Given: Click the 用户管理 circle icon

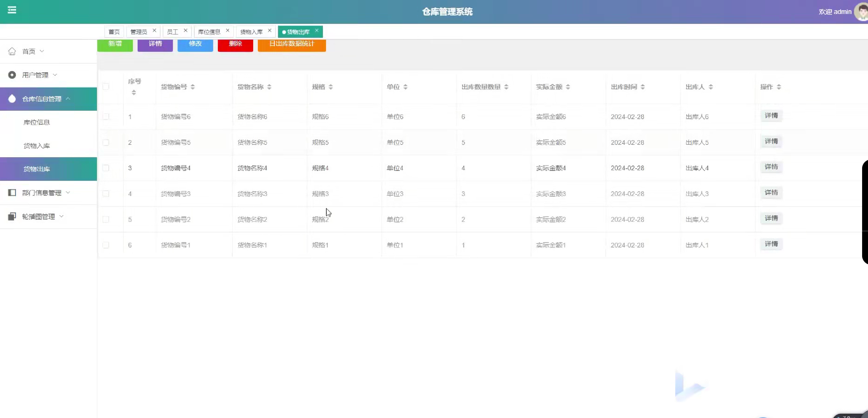Looking at the screenshot, I should 12,75.
